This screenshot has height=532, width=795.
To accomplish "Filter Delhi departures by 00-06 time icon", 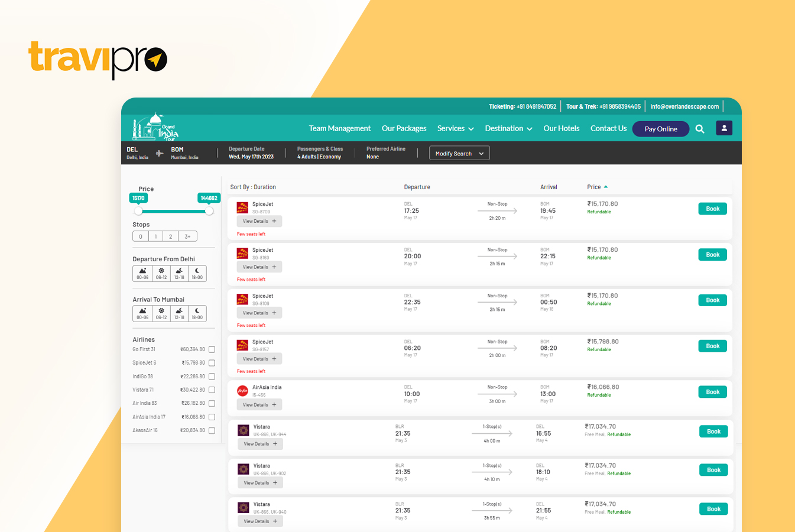I will pyautogui.click(x=142, y=274).
